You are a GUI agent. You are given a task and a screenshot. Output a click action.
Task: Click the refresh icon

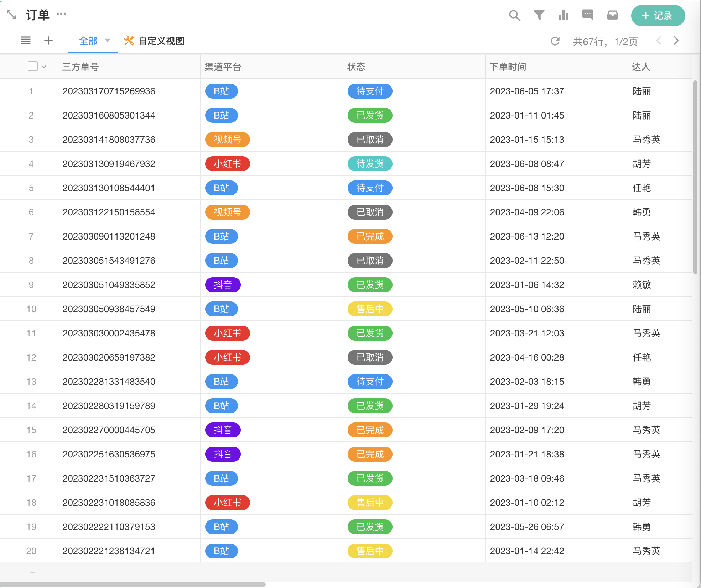point(555,41)
